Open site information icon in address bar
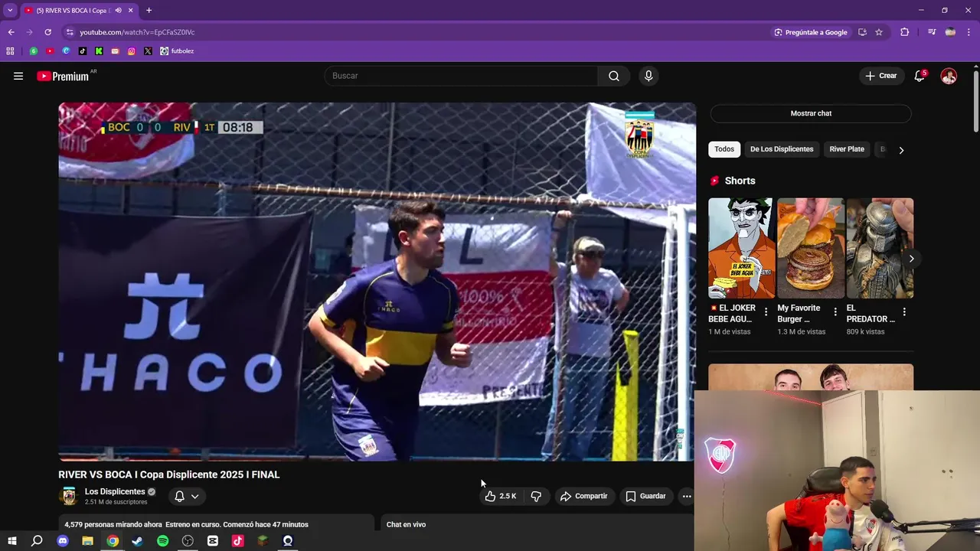 (70, 32)
